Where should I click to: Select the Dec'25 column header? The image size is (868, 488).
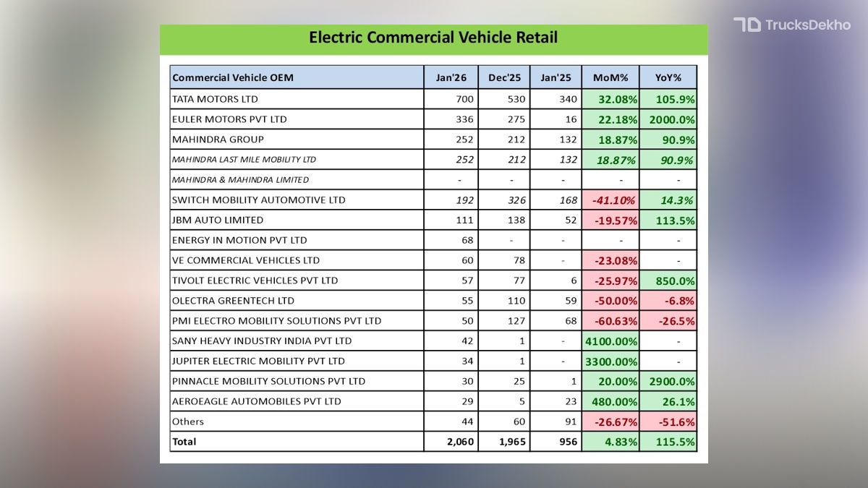coord(504,77)
